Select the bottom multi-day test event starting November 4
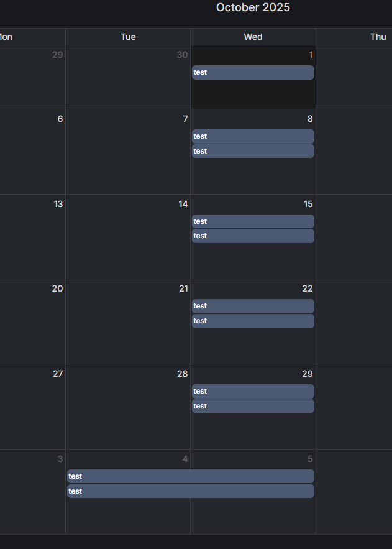This screenshot has height=549, width=392. pyautogui.click(x=190, y=491)
